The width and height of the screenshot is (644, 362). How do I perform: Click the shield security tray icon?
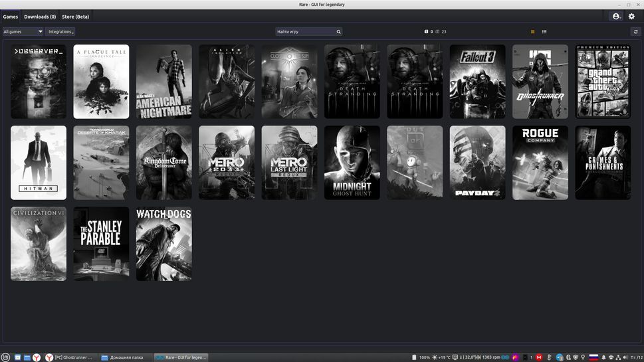pyautogui.click(x=576, y=357)
